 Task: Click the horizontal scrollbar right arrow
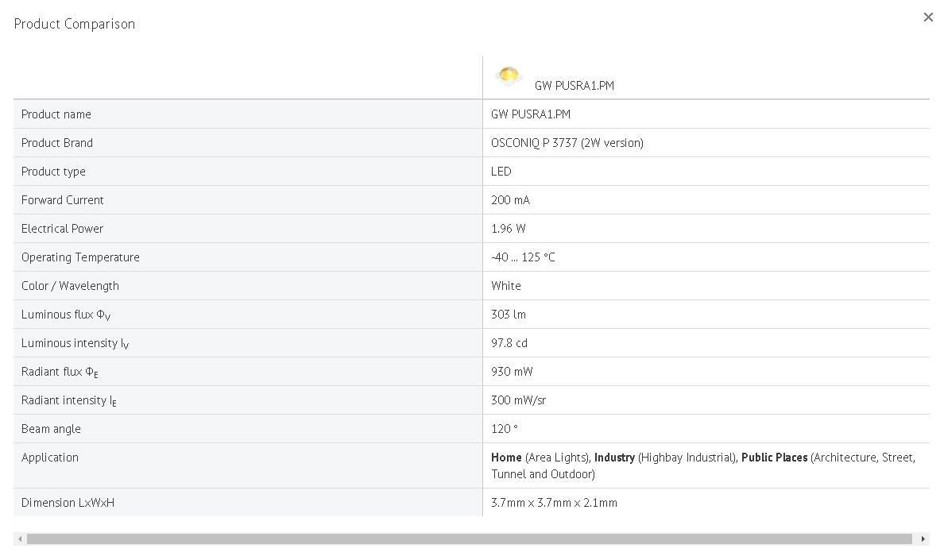coord(923,539)
